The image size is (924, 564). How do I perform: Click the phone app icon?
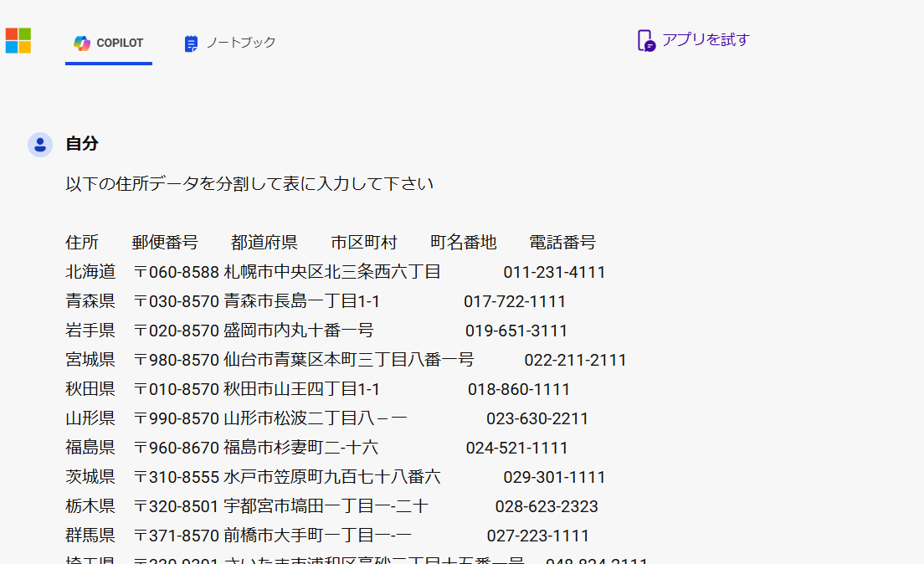coord(646,41)
